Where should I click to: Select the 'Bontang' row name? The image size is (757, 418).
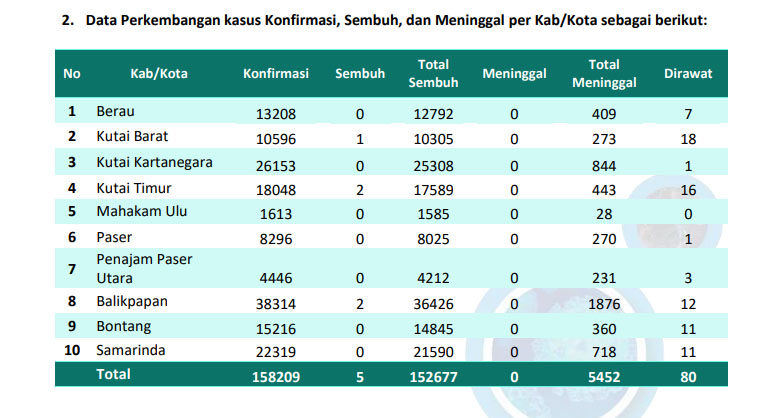pos(124,327)
